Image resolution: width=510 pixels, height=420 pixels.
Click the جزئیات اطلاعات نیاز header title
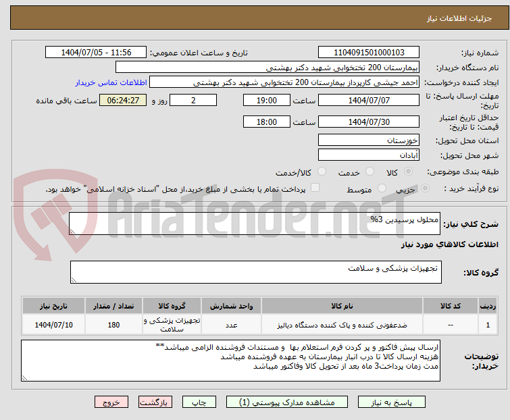[459, 18]
